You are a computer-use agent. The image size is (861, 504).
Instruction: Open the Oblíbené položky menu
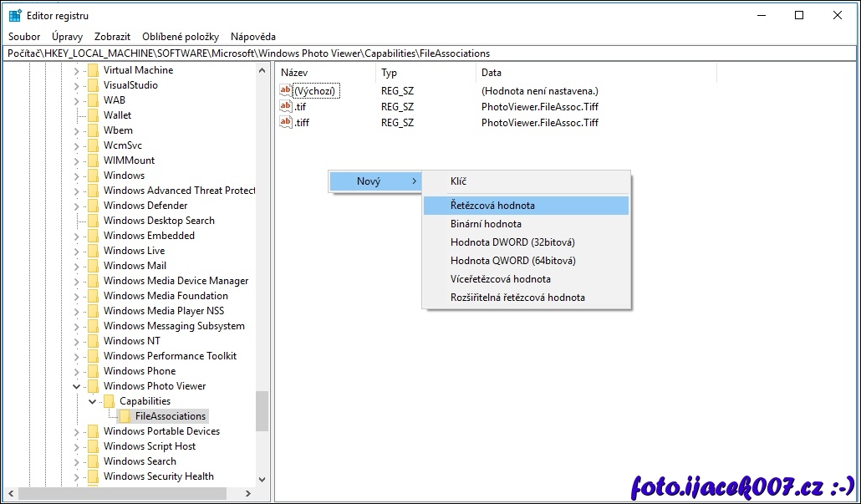click(181, 37)
